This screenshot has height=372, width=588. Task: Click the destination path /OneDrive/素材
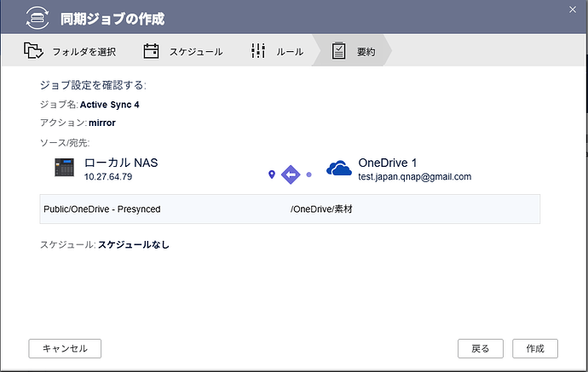pyautogui.click(x=321, y=209)
